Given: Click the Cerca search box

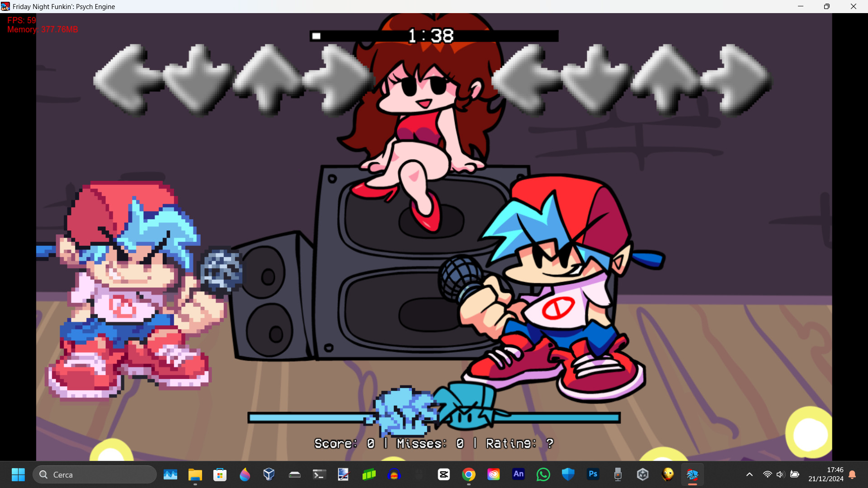Looking at the screenshot, I should [x=94, y=474].
